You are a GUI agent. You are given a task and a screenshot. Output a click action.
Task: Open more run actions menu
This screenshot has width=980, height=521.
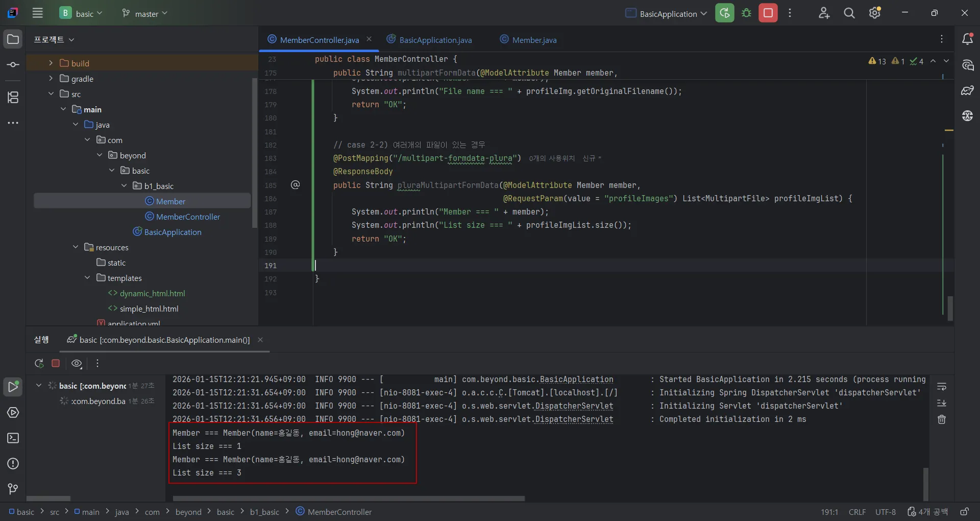pyautogui.click(x=790, y=13)
